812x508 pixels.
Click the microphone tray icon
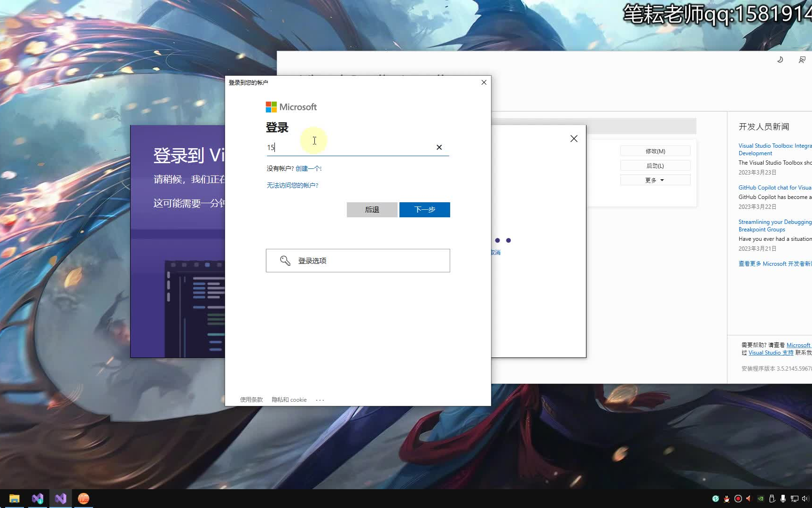tap(783, 499)
